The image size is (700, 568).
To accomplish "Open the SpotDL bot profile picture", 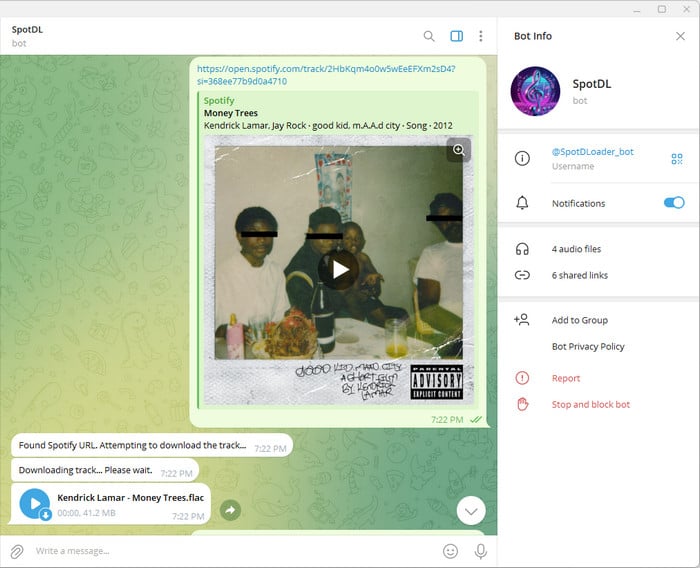I will [x=535, y=92].
